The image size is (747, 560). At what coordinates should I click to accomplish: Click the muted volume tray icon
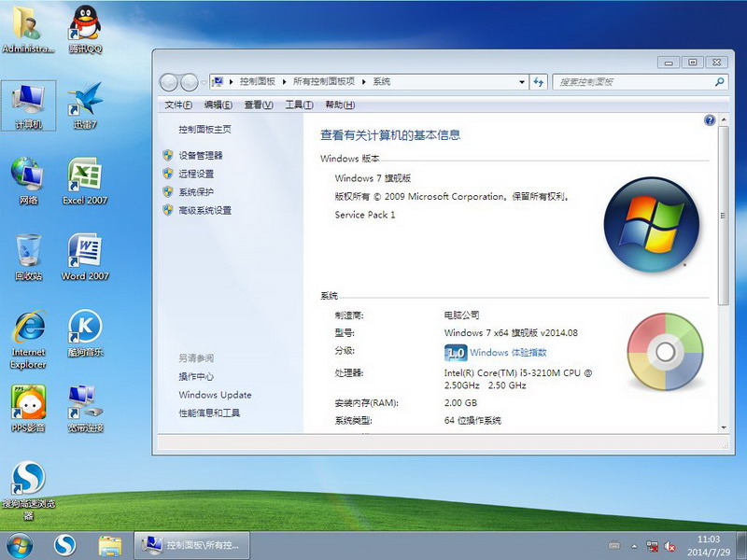tap(670, 546)
